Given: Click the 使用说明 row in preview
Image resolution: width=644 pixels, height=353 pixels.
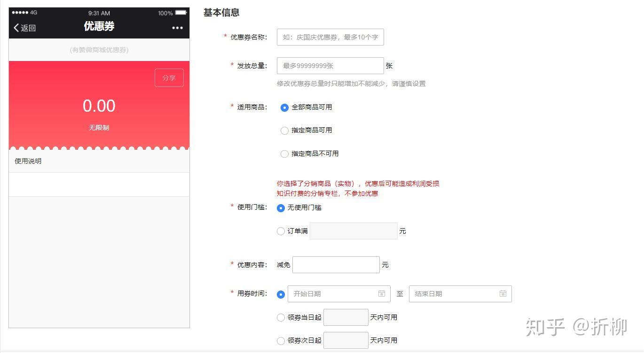Looking at the screenshot, I should pyautogui.click(x=99, y=161).
